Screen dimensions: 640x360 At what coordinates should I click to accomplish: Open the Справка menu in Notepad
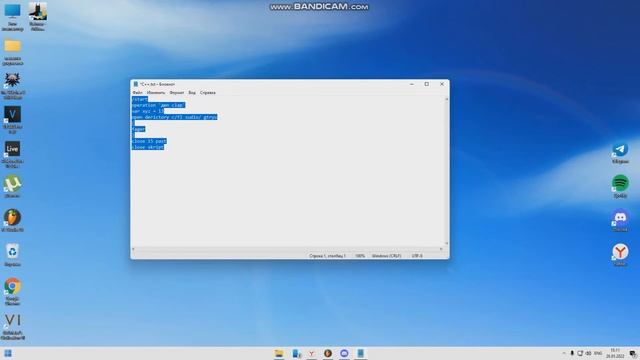pos(208,93)
